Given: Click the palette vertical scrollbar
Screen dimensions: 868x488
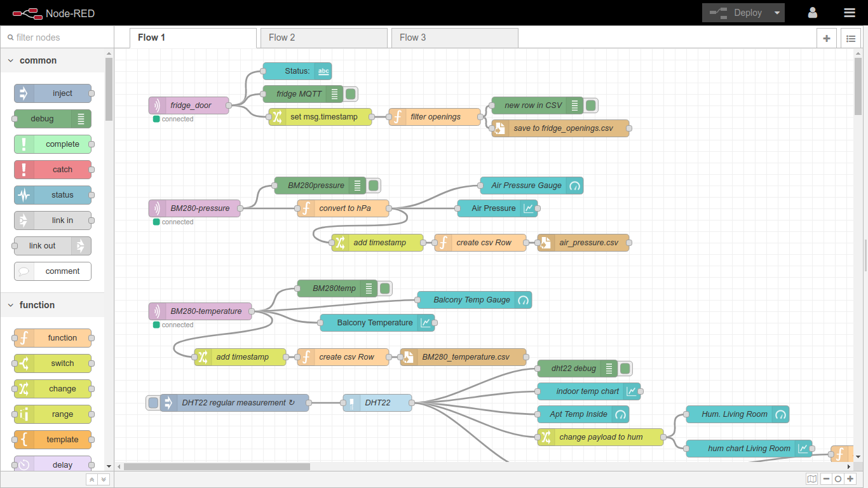Looking at the screenshot, I should (x=109, y=89).
